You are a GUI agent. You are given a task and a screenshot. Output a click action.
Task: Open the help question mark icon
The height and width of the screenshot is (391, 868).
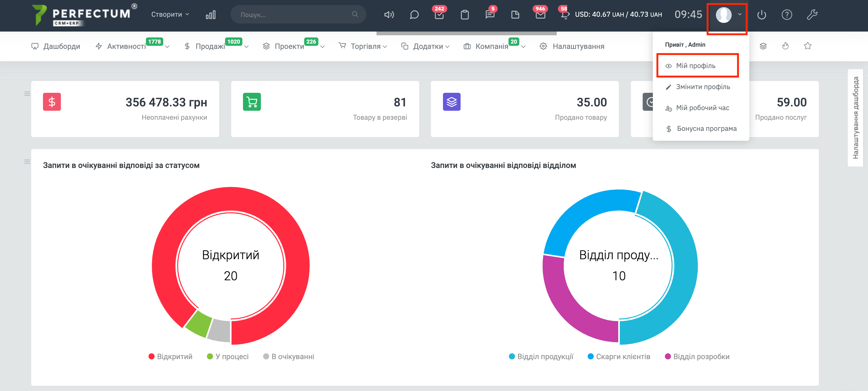[786, 15]
